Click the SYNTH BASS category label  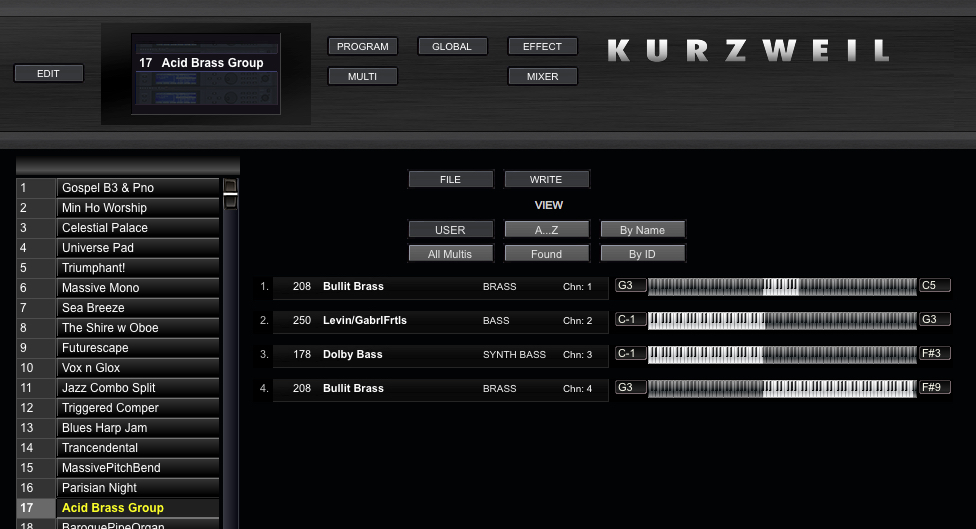click(514, 355)
